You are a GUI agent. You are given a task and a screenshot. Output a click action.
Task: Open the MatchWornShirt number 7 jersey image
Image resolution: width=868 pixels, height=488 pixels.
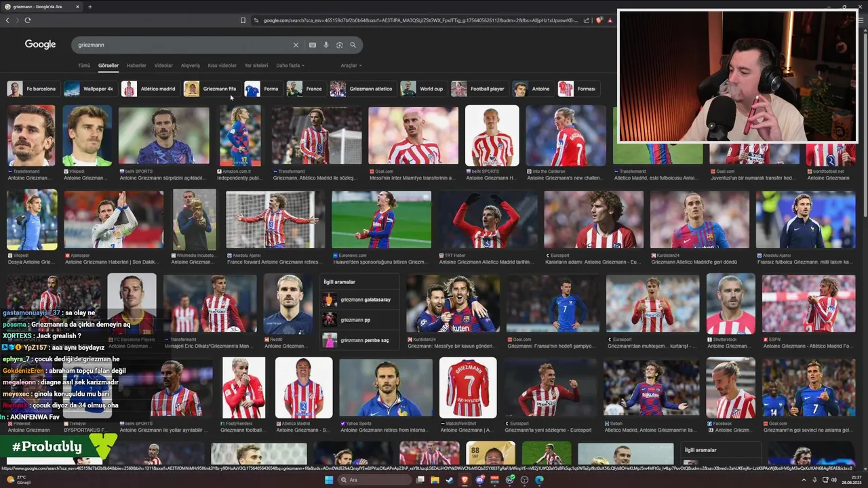[x=468, y=388]
